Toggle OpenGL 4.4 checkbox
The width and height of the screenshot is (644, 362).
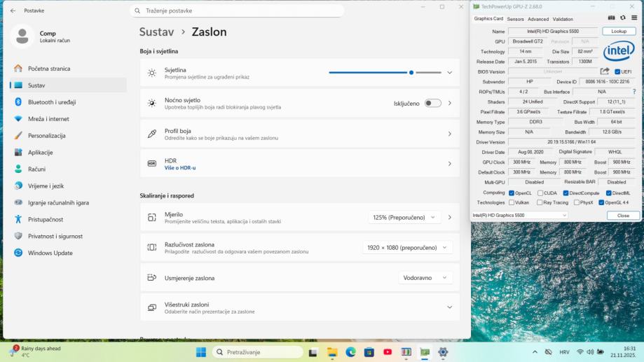tap(601, 202)
